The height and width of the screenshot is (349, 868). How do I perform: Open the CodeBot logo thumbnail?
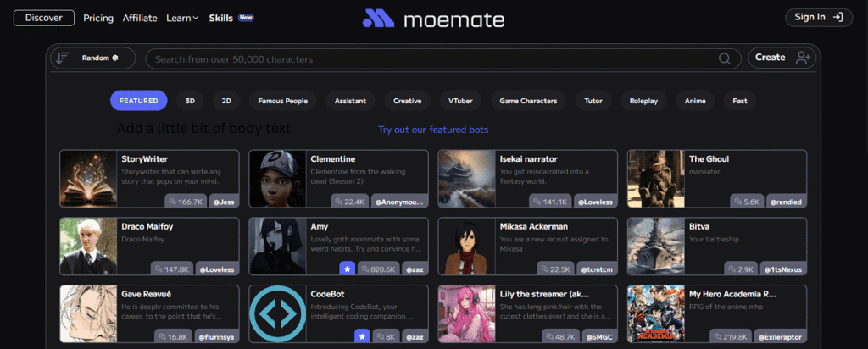pyautogui.click(x=278, y=313)
